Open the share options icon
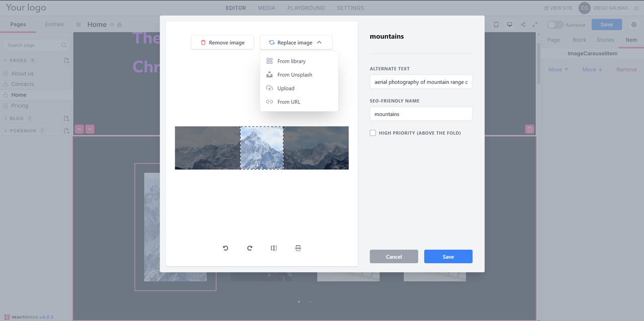The width and height of the screenshot is (644, 321). coord(522,24)
